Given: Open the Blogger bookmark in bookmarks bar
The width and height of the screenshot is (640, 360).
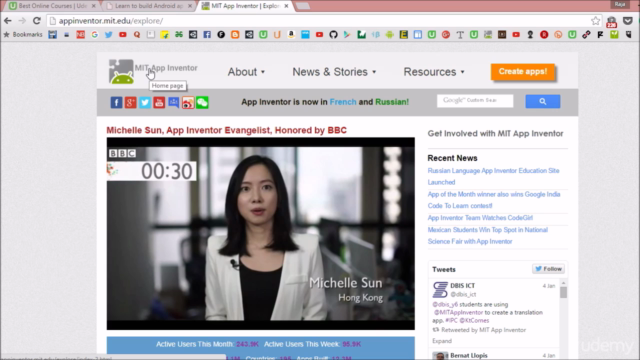Looking at the screenshot, I should (x=235, y=35).
